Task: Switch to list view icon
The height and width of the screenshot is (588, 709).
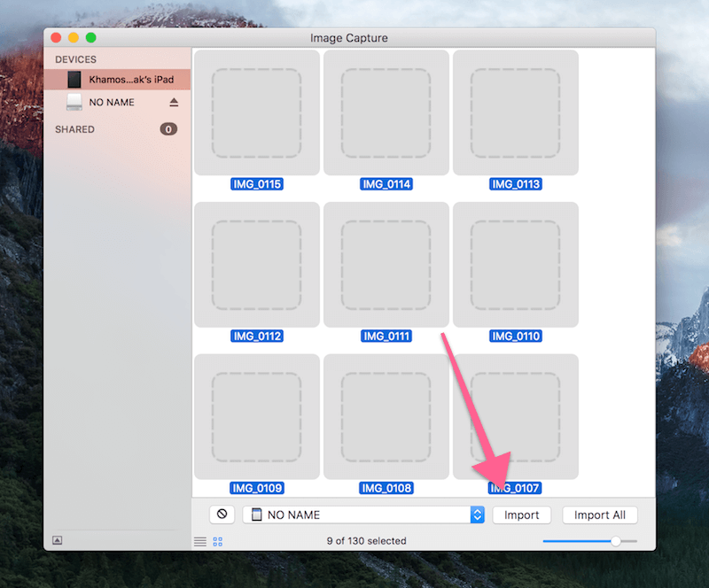Action: click(x=200, y=541)
